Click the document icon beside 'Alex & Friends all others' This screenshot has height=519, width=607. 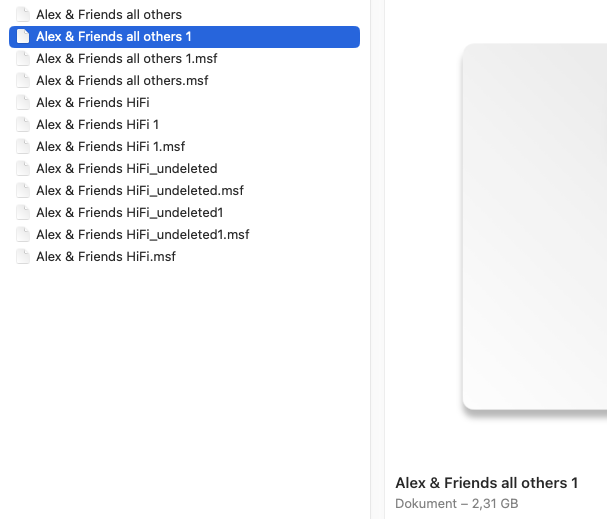click(x=23, y=15)
